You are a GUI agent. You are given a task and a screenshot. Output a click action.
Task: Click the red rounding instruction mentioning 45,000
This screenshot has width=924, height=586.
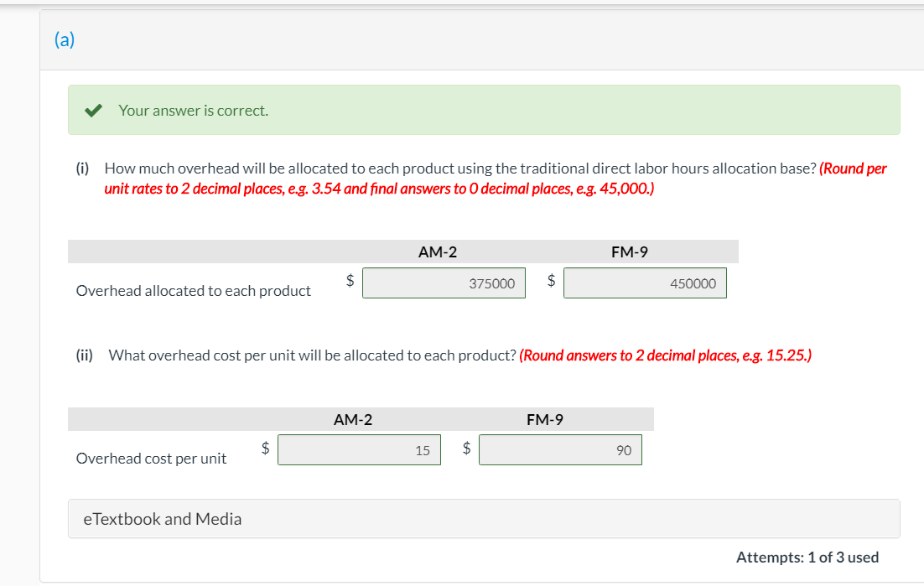point(379,189)
